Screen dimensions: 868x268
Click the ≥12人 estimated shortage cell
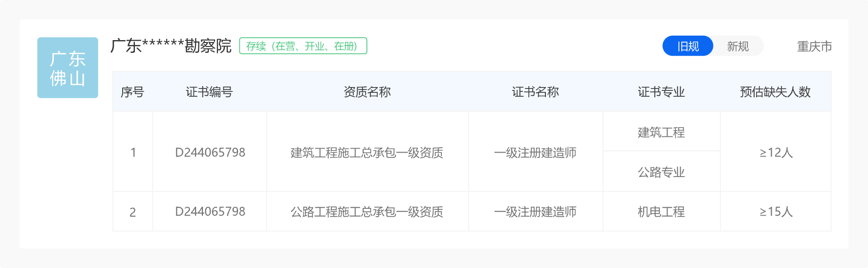[x=776, y=153]
